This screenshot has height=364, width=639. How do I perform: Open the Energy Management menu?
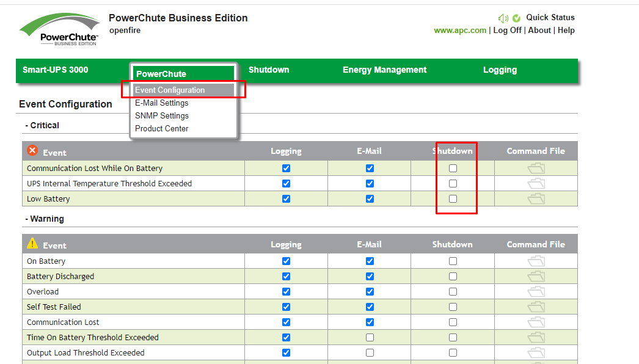point(385,70)
